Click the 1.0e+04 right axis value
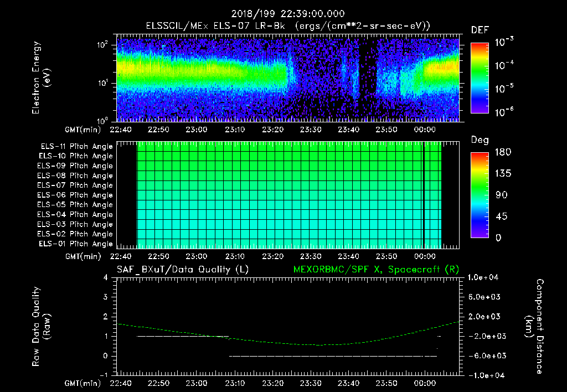 (483, 277)
